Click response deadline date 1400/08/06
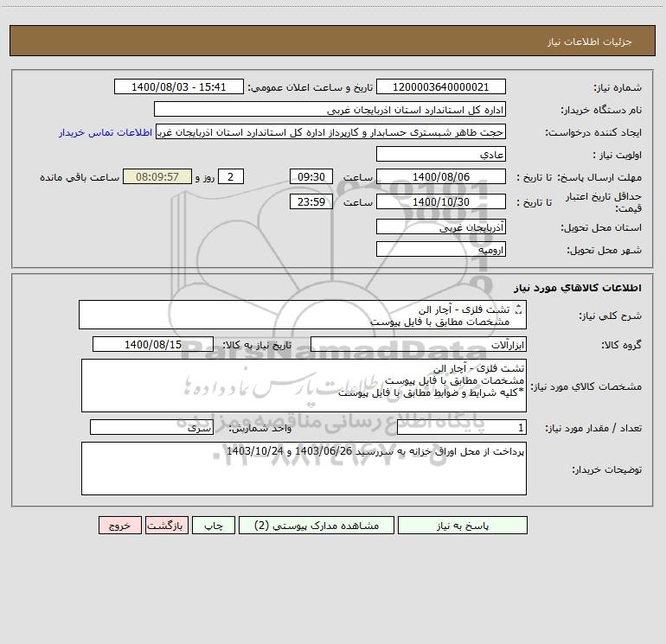 [441, 176]
